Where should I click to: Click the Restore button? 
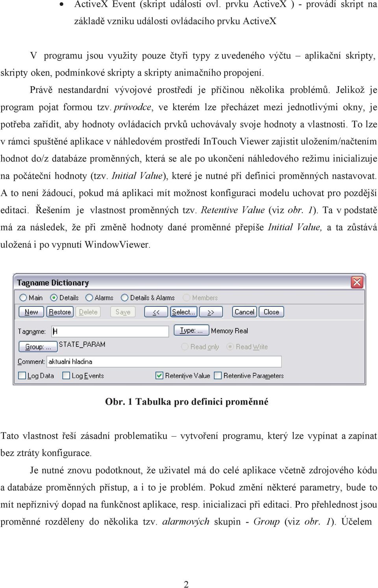pos(60,312)
